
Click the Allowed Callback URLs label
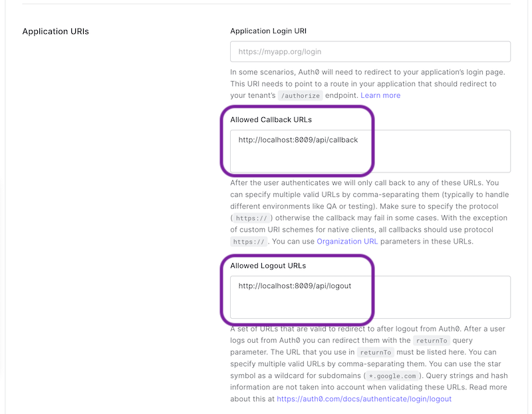coord(271,120)
